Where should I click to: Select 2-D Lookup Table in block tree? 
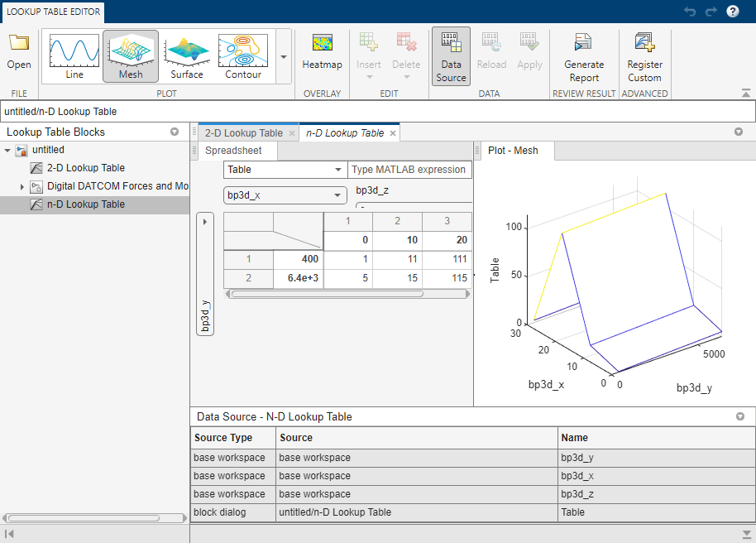click(x=86, y=168)
